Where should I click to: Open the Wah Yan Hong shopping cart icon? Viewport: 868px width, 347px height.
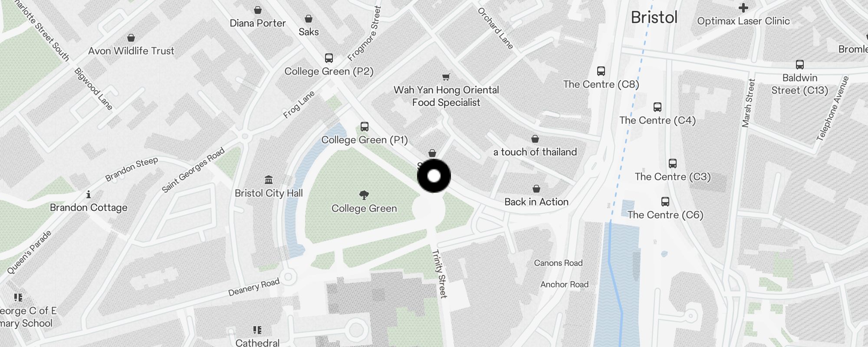[446, 77]
